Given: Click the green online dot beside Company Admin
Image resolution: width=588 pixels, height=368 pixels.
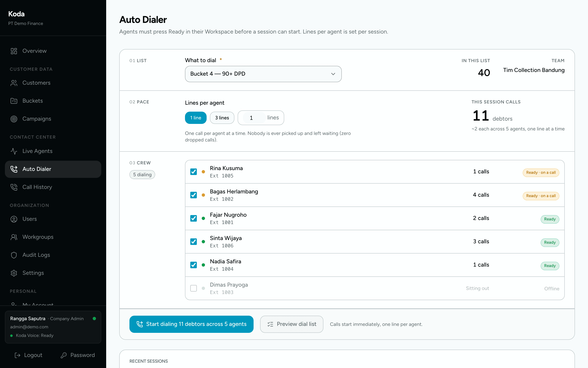Looking at the screenshot, I should coord(94,319).
